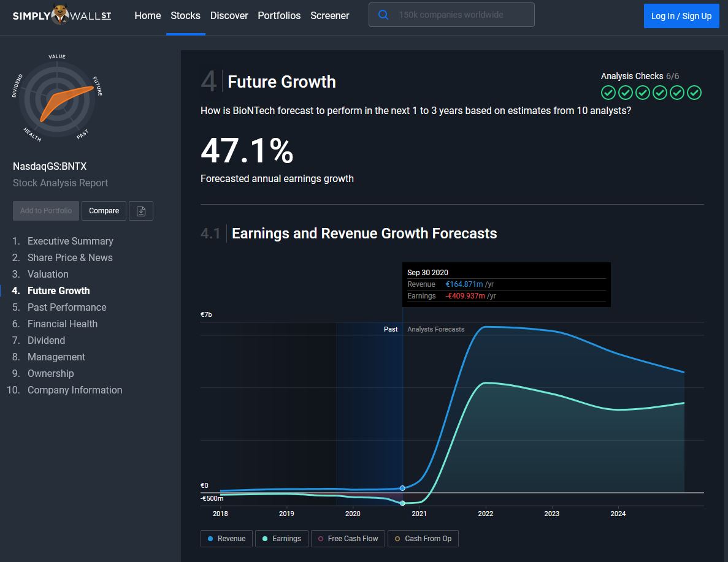The width and height of the screenshot is (728, 562).
Task: Open the Discover menu item
Action: pyautogui.click(x=229, y=16)
